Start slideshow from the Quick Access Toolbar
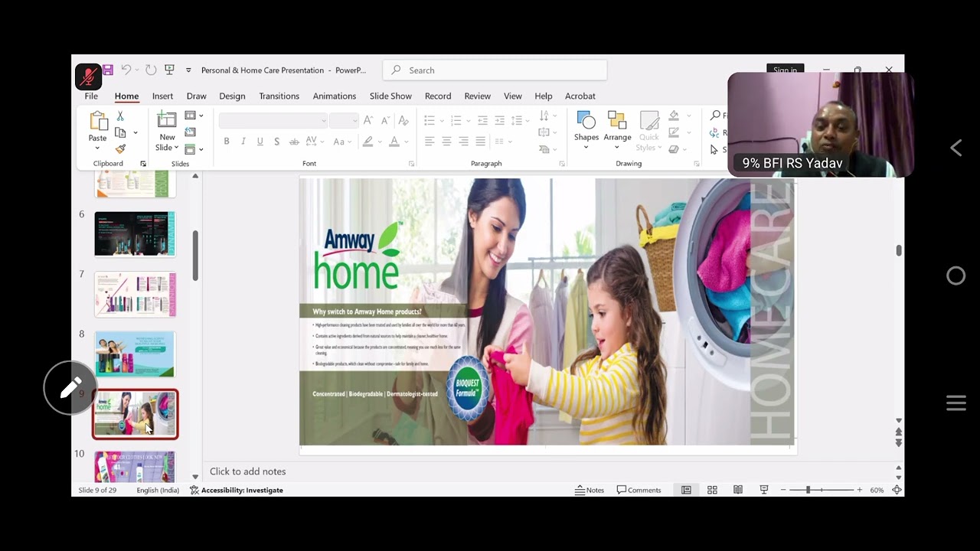The width and height of the screenshot is (980, 551). click(169, 70)
